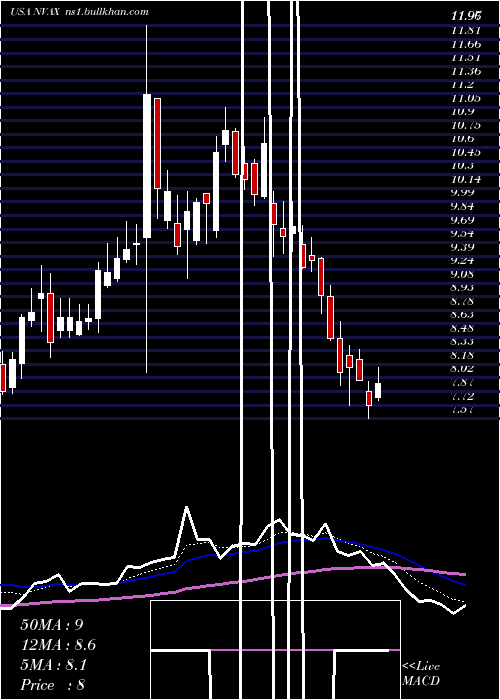Select the 10.6 price level label
Viewport: 500px width, 700px height.
point(462,138)
